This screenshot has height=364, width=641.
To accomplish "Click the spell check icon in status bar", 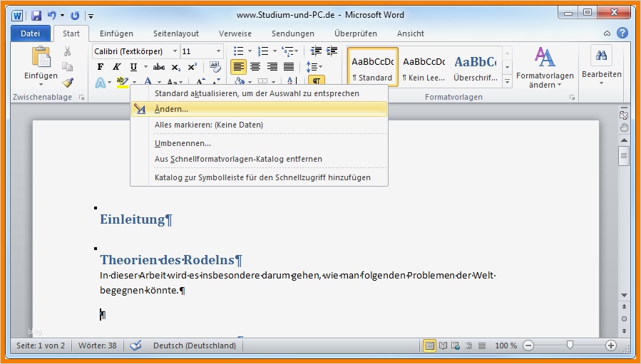I will tap(135, 345).
